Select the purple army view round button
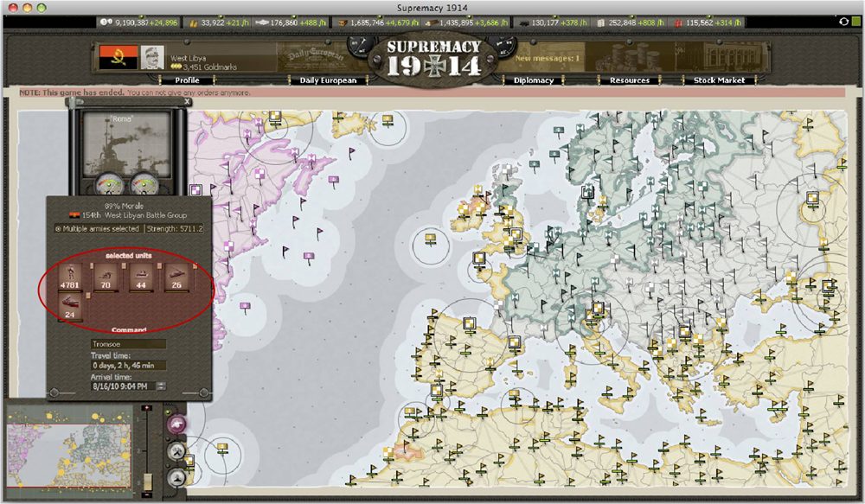The width and height of the screenshot is (865, 504). click(176, 424)
